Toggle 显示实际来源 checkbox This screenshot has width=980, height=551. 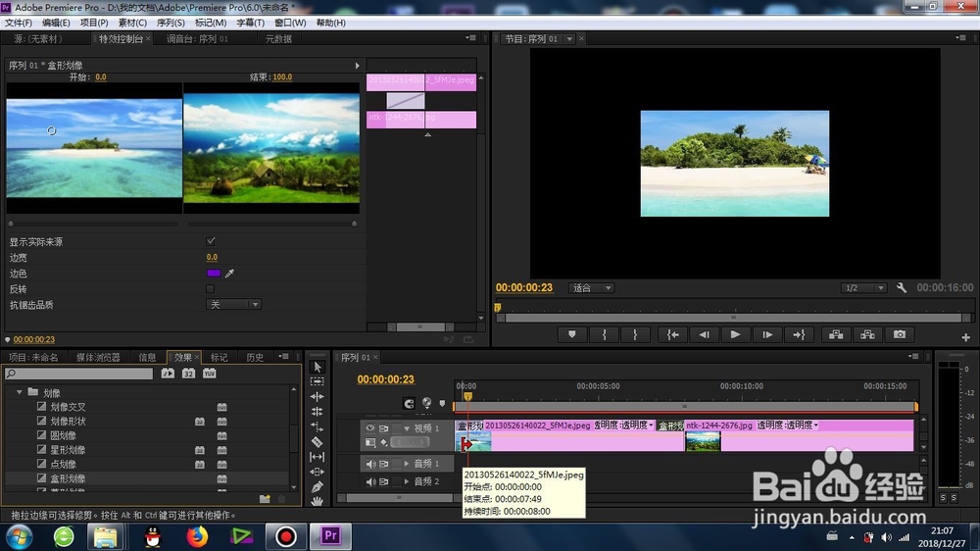pos(211,241)
